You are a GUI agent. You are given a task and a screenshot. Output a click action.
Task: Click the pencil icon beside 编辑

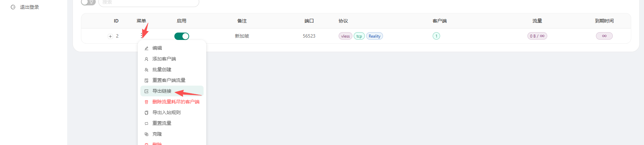146,48
